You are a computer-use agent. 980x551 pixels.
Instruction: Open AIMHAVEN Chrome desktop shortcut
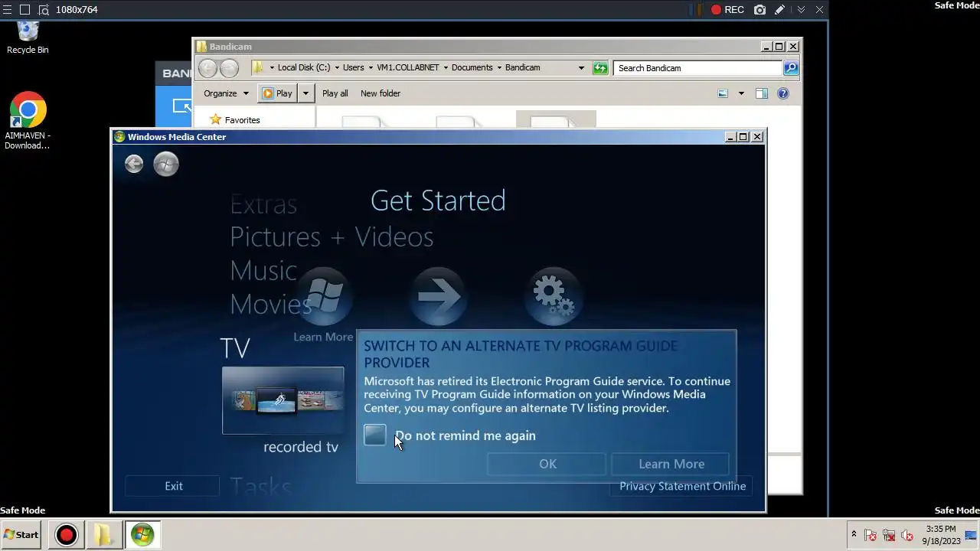click(x=28, y=122)
